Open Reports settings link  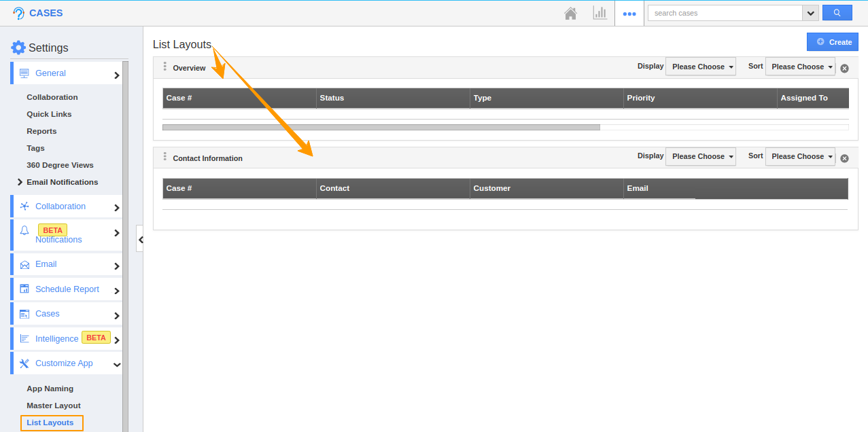41,131
